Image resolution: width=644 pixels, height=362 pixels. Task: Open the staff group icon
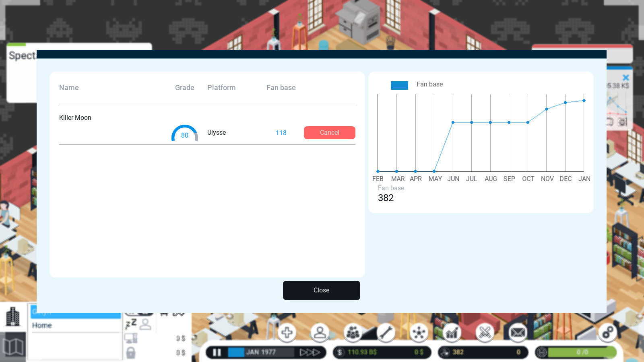(353, 333)
